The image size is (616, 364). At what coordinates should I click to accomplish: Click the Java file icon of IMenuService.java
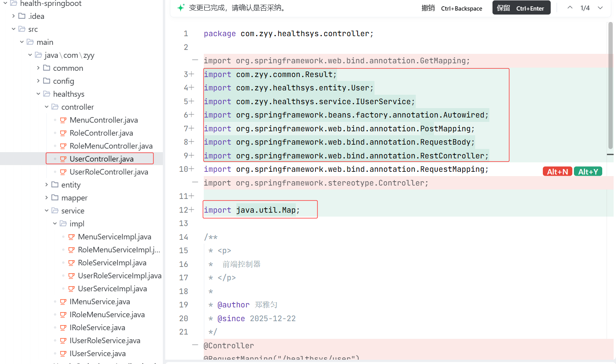tap(63, 301)
